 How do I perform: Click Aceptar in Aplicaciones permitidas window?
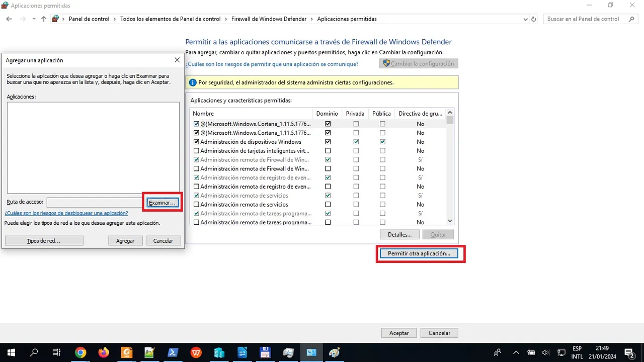(x=399, y=333)
